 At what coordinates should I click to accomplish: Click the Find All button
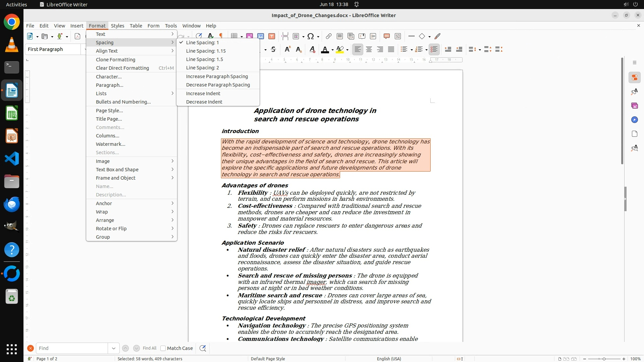(149, 348)
